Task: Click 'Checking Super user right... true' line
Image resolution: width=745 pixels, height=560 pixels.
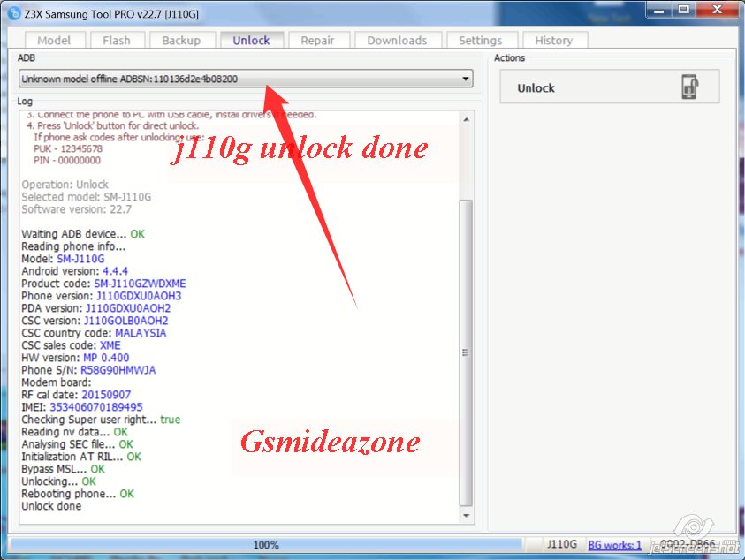Action: point(101,420)
